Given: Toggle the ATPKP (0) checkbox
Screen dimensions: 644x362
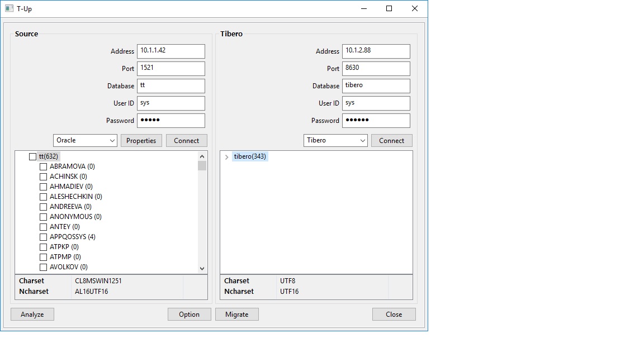Looking at the screenshot, I should [43, 247].
